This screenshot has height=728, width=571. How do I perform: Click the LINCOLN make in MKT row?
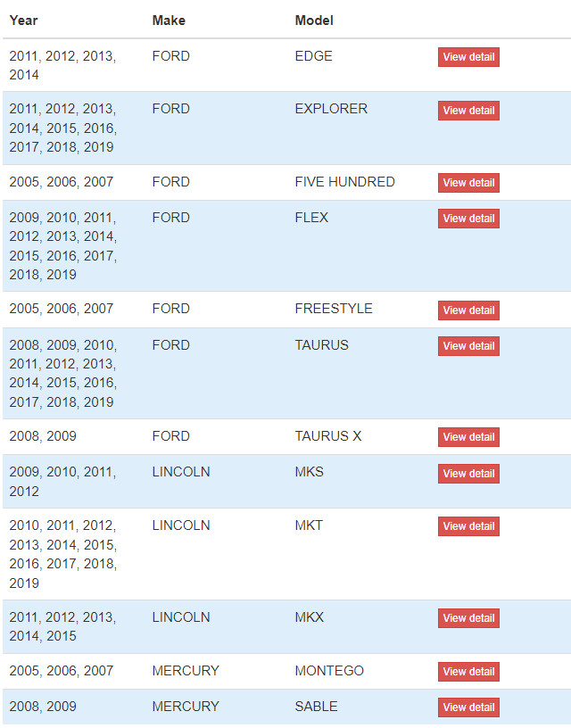pyautogui.click(x=181, y=525)
